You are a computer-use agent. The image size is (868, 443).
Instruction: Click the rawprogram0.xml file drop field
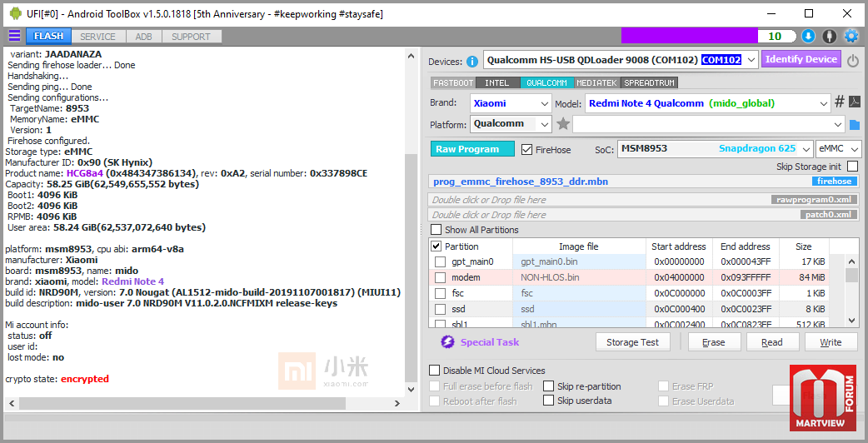coord(645,200)
